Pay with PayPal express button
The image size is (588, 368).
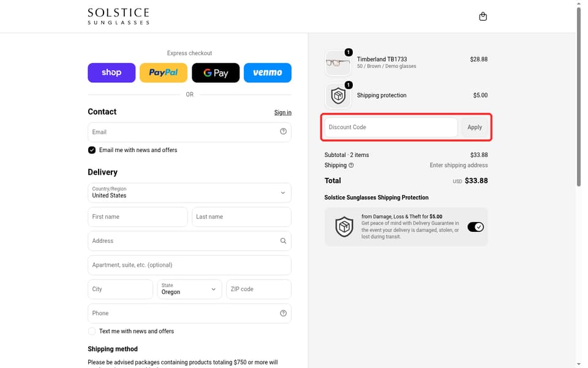pos(164,72)
